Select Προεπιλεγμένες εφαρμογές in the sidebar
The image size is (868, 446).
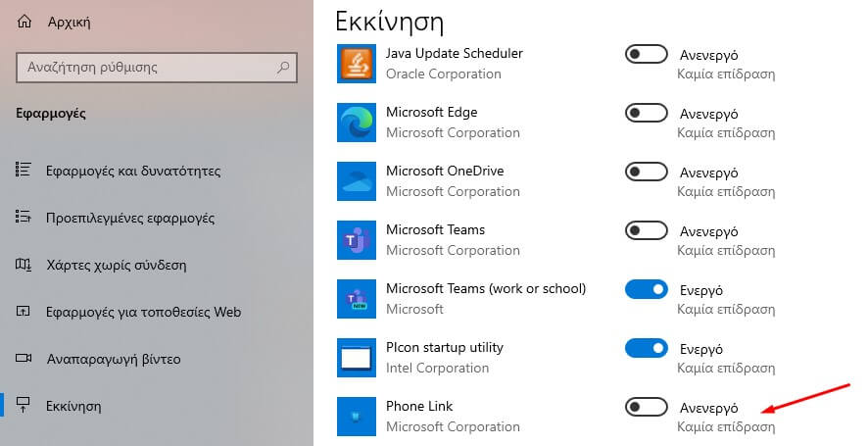(x=129, y=218)
